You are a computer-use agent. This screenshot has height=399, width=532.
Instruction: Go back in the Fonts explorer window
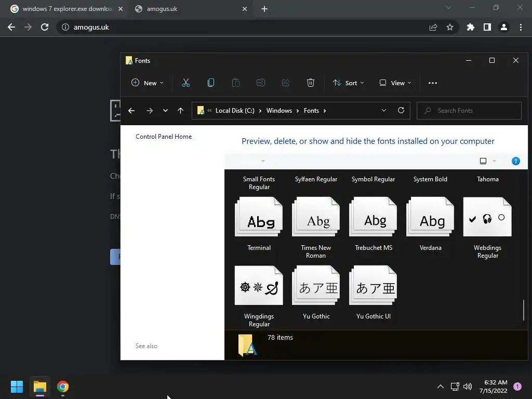tap(131, 111)
